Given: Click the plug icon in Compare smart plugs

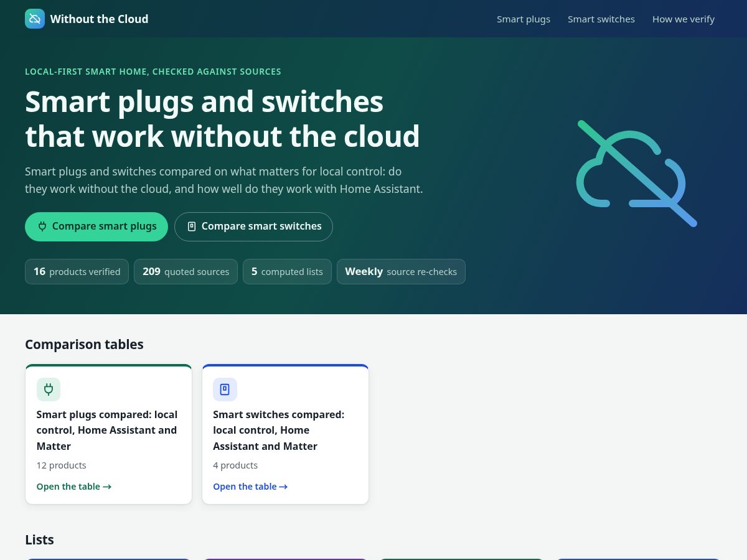Looking at the screenshot, I should 42,226.
